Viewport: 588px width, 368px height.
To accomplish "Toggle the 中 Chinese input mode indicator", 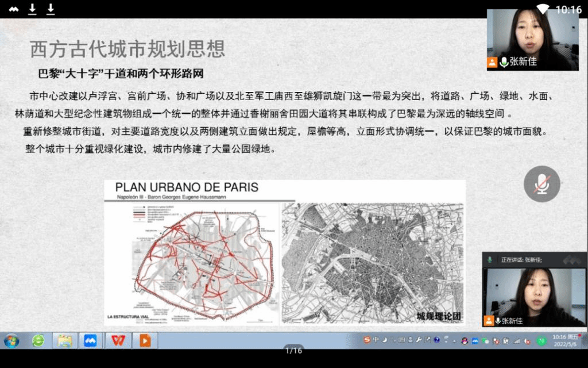I will tap(376, 340).
